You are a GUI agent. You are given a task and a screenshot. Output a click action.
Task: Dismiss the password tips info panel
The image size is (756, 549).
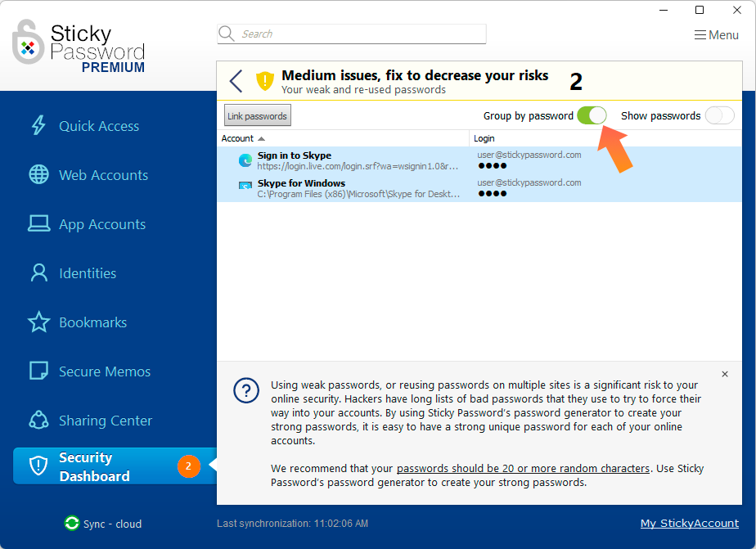[725, 374]
